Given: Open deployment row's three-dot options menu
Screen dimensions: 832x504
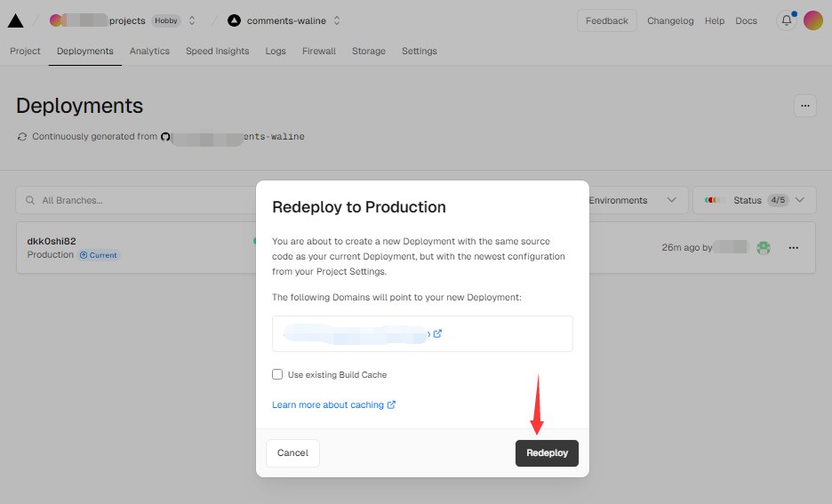Looking at the screenshot, I should click(794, 248).
